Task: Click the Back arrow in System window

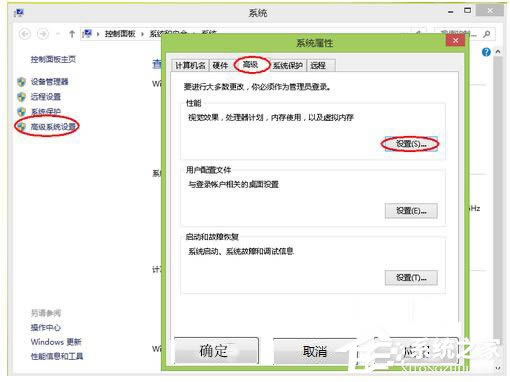Action: click(25, 34)
